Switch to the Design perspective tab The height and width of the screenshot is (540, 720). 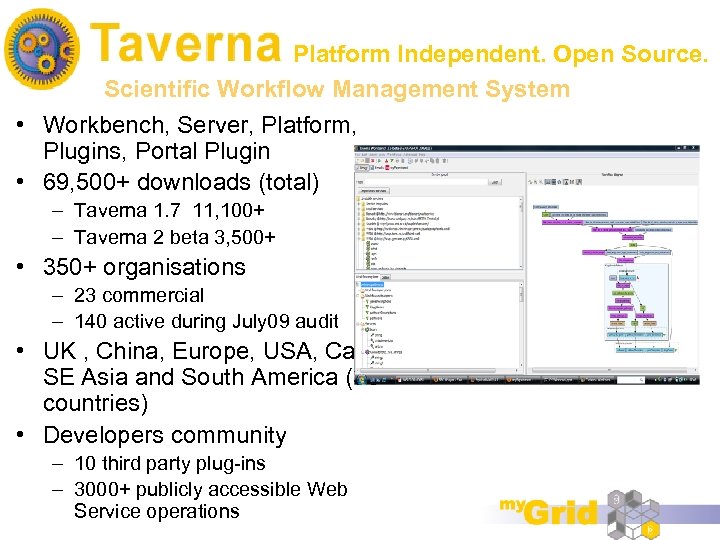(362, 168)
